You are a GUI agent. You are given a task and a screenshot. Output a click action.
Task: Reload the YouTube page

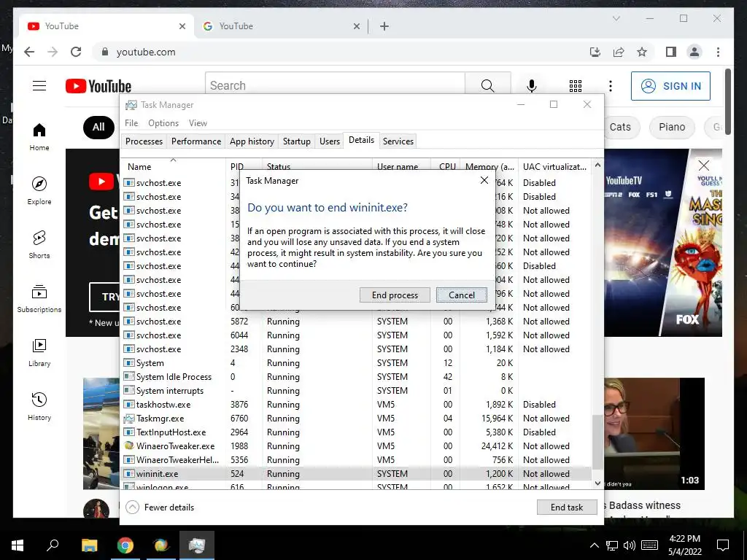click(x=76, y=52)
